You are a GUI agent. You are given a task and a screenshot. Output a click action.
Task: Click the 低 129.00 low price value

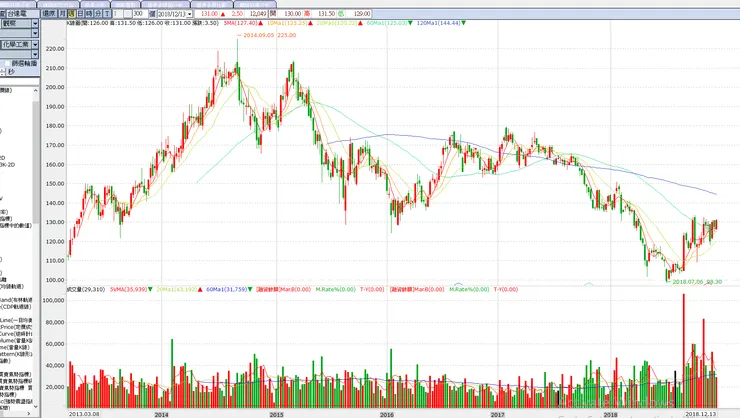pos(362,14)
